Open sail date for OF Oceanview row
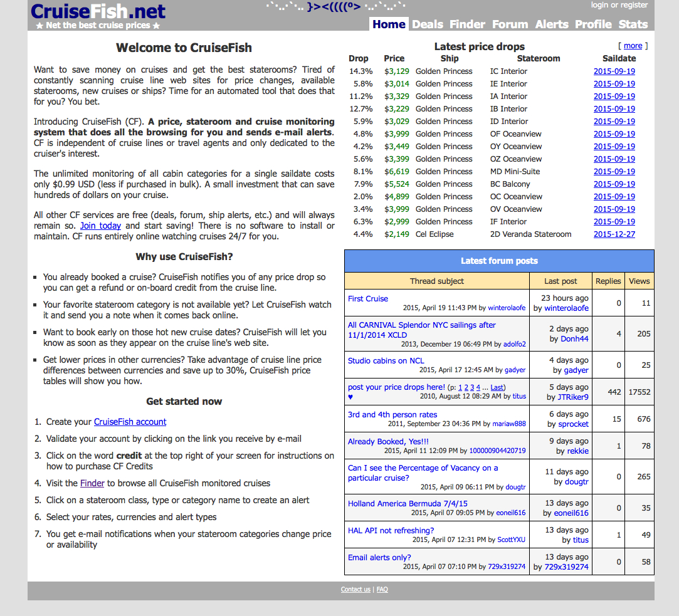The height and width of the screenshot is (616, 679). click(x=614, y=133)
